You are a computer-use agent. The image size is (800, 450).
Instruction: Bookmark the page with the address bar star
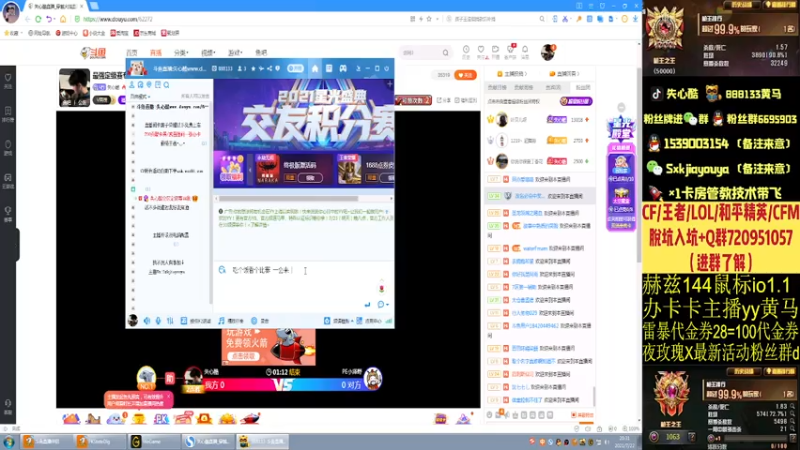(x=429, y=19)
